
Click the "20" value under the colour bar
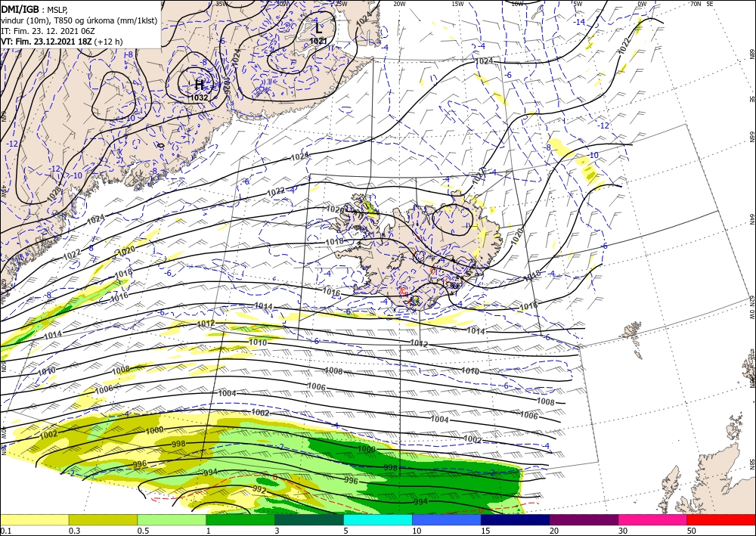(554, 531)
